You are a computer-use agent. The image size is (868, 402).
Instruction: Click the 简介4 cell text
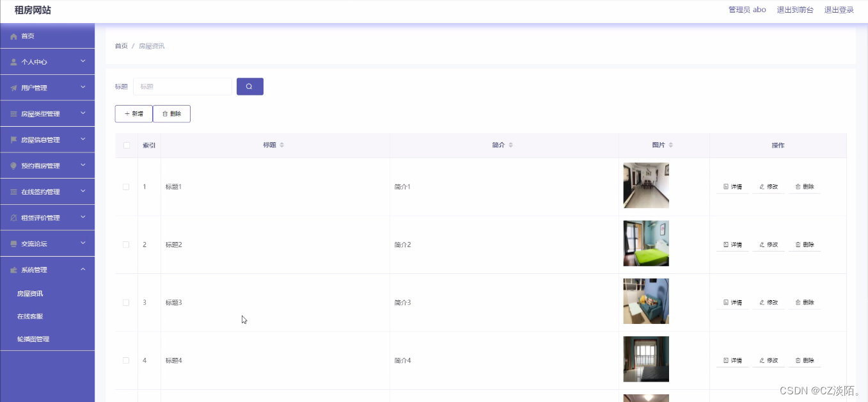click(402, 360)
